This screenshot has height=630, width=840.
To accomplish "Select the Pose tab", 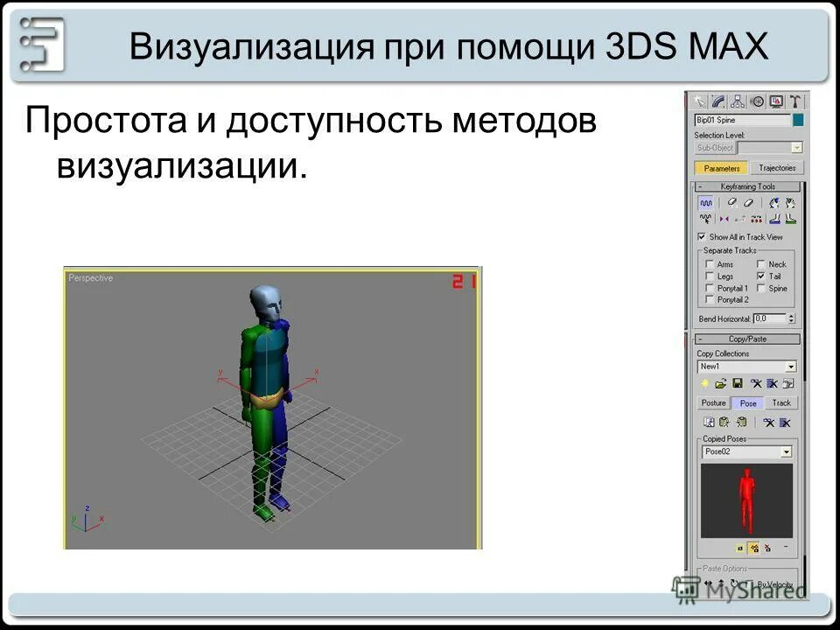I will pos(748,402).
